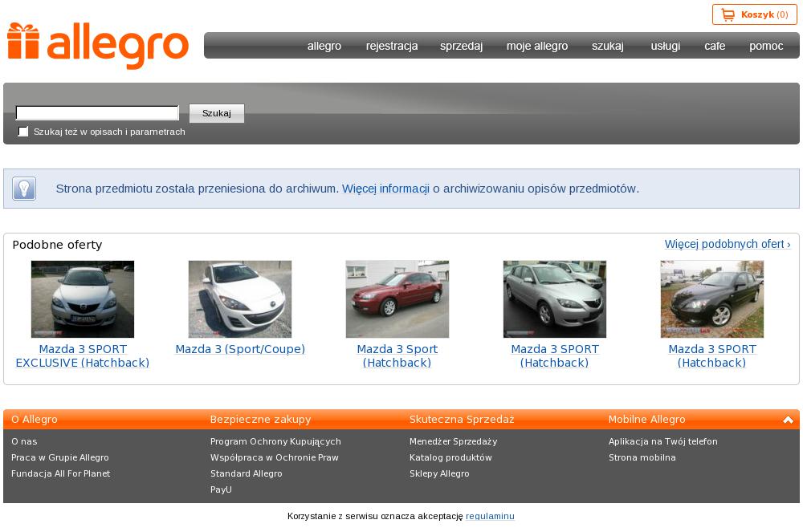The height and width of the screenshot is (532, 803).
Task: Collapse the footer with the arrow icon
Action: click(x=789, y=420)
